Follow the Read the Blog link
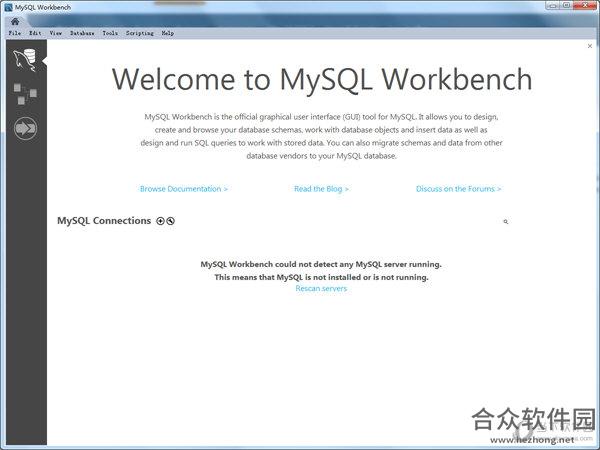 point(321,189)
